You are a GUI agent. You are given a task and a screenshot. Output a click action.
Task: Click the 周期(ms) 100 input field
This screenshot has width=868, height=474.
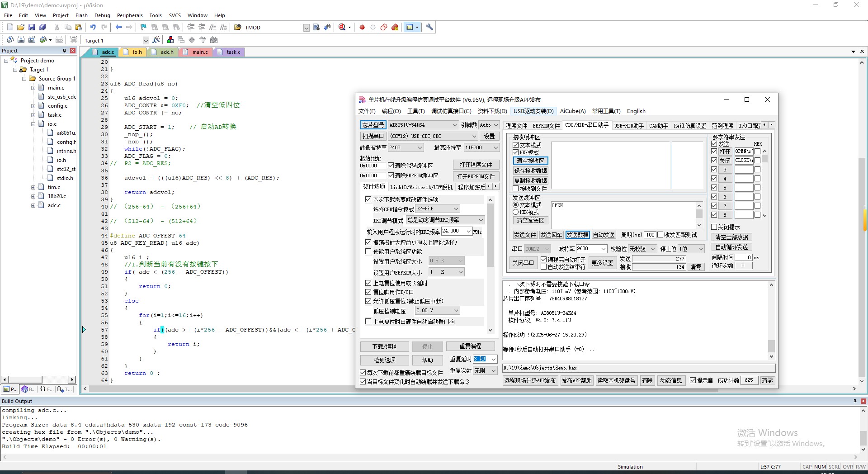pyautogui.click(x=650, y=235)
